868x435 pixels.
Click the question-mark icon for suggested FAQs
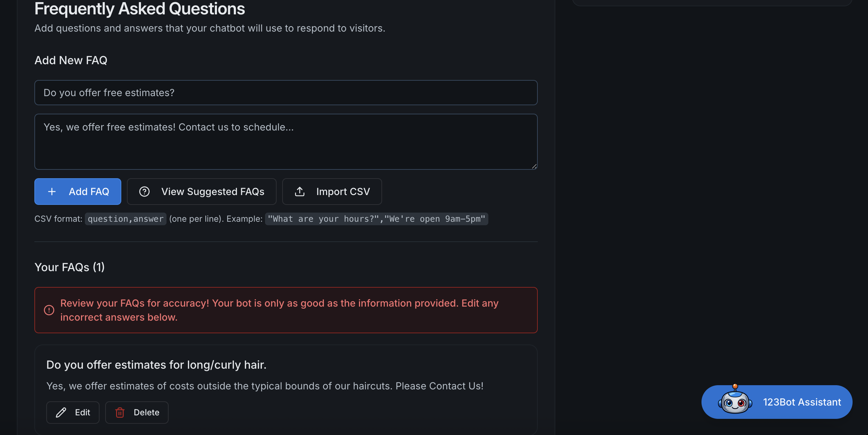[x=144, y=192]
